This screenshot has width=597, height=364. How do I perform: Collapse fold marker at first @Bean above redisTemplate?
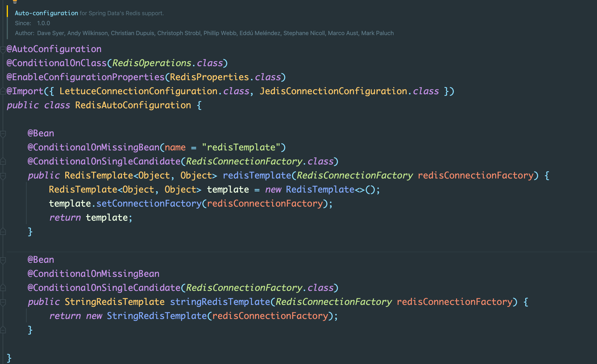coord(3,134)
